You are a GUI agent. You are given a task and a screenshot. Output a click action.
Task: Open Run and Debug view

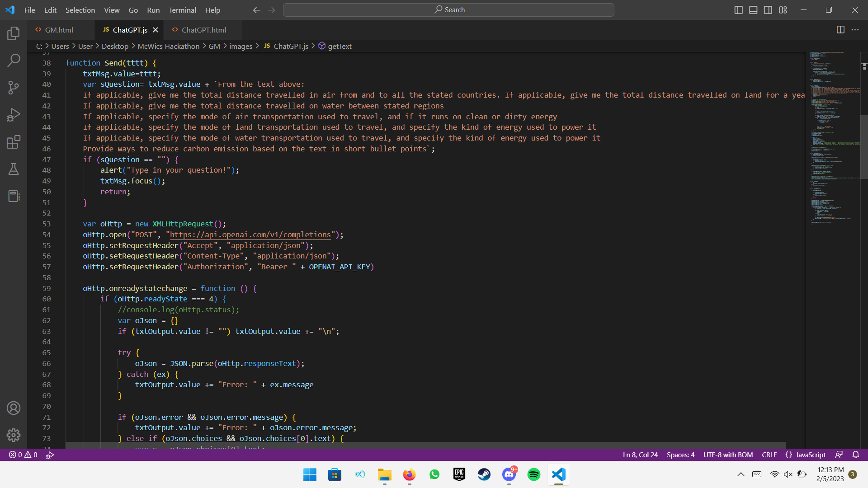14,115
